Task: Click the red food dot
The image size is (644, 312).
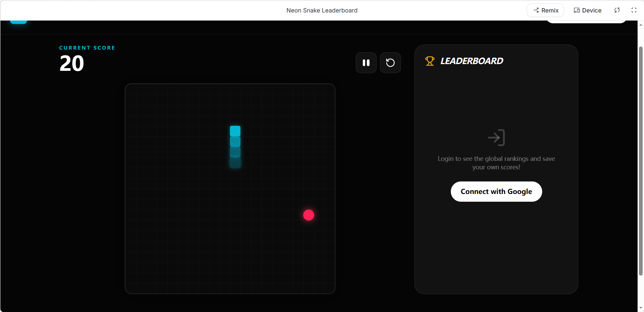Action: (309, 215)
